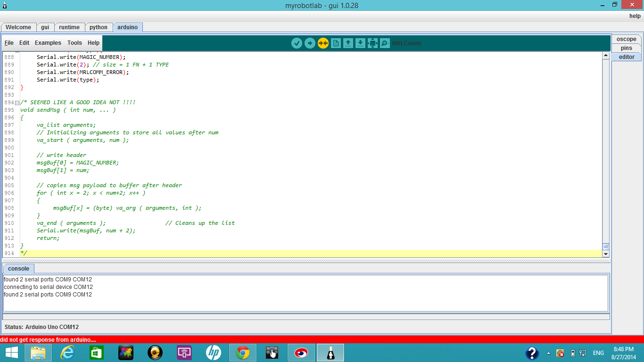Click the editor vertical scrollbar thumb
Viewport: 644px width, 362px height.
pos(606,247)
